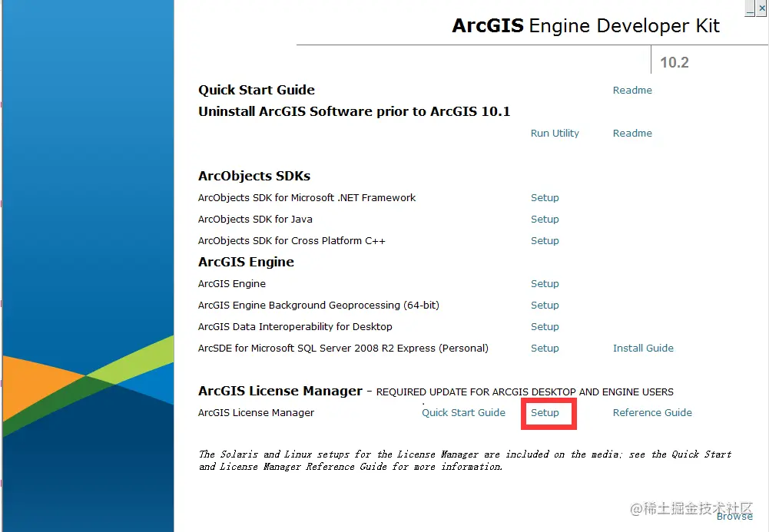Click Run Utility to uninstall older ArcGIS
The height and width of the screenshot is (532, 769).
coord(555,134)
